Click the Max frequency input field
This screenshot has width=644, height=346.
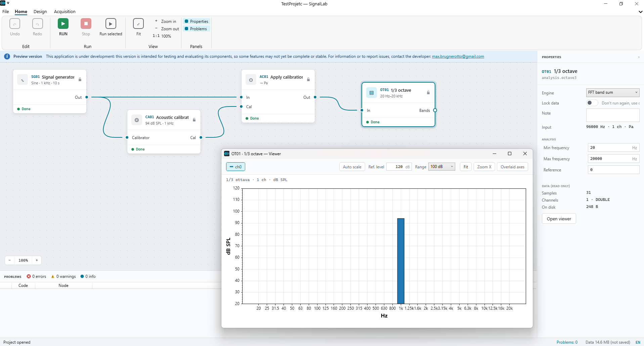click(613, 159)
